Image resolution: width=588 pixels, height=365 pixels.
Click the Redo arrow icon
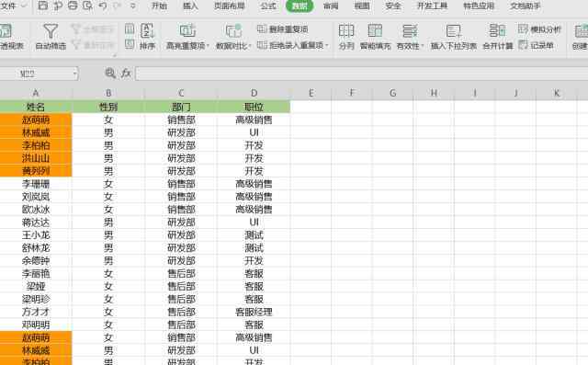[118, 6]
